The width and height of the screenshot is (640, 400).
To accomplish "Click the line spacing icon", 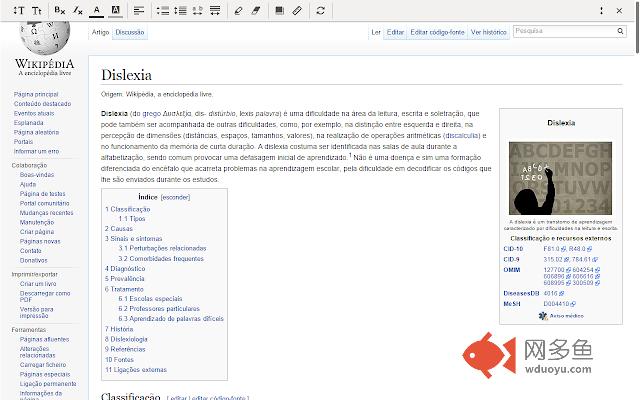I will tap(181, 10).
